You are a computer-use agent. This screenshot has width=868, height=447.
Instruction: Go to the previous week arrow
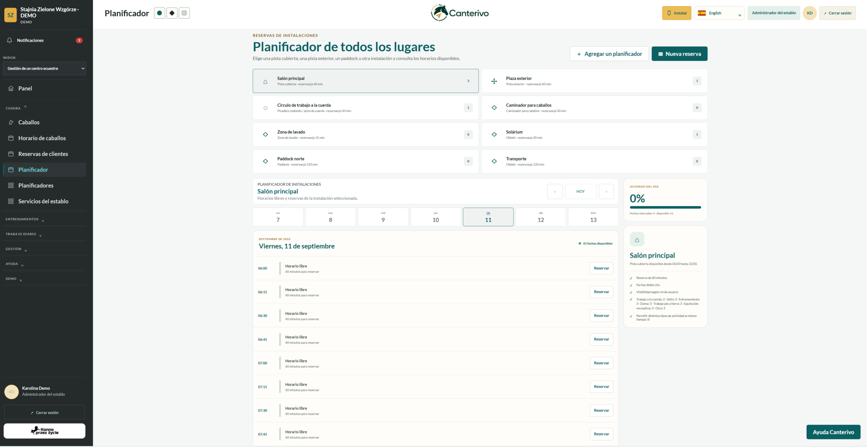pos(555,192)
